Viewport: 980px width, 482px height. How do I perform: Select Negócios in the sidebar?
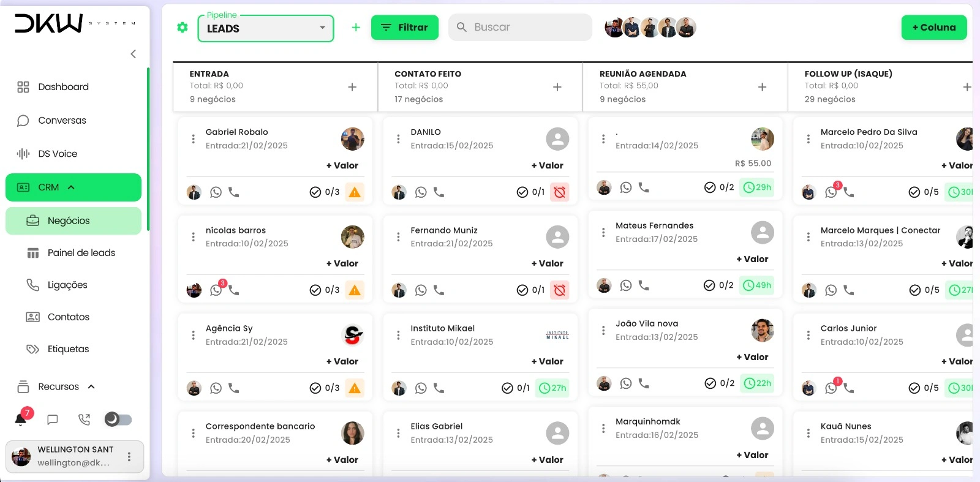click(x=69, y=220)
